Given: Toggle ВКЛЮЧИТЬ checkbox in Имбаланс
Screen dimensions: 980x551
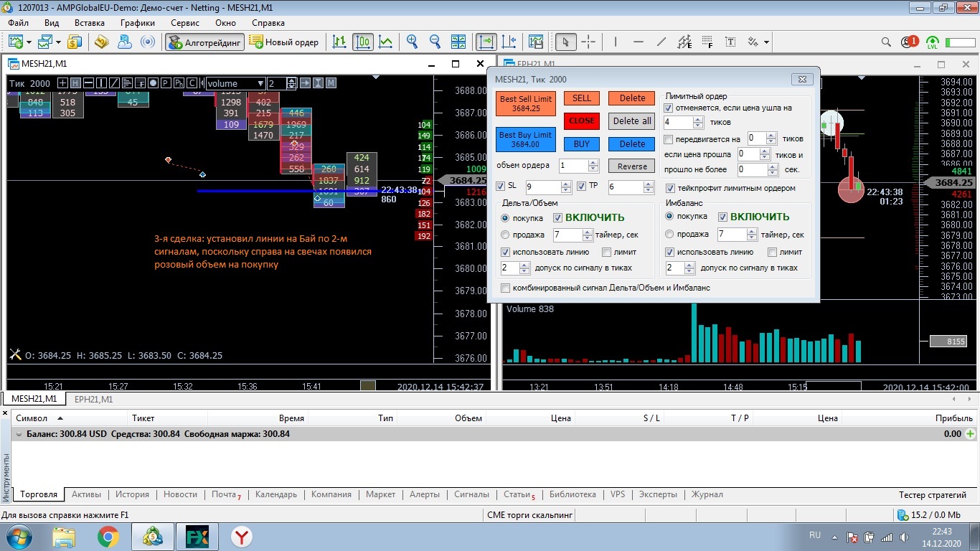Looking at the screenshot, I should [723, 217].
